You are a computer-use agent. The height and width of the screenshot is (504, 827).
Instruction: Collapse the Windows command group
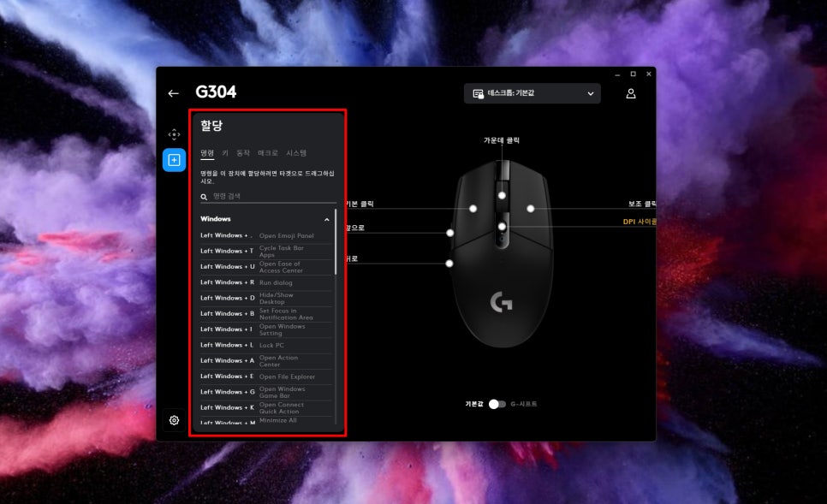coord(326,219)
